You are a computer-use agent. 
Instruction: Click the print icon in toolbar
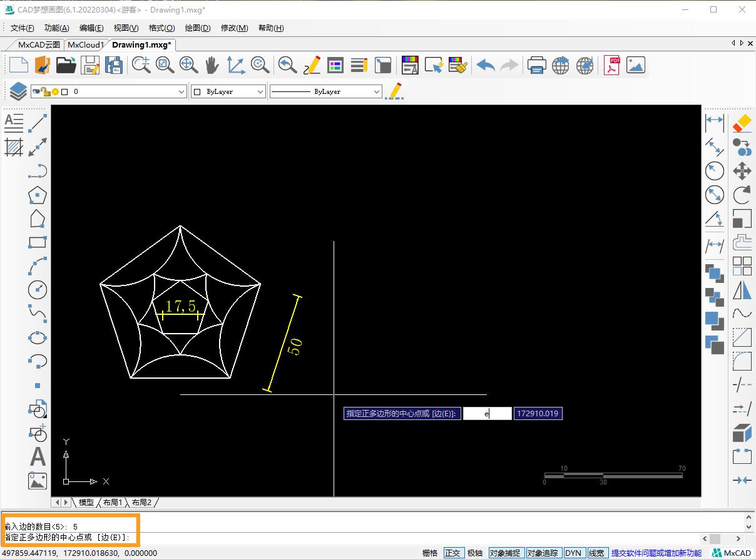[536, 65]
